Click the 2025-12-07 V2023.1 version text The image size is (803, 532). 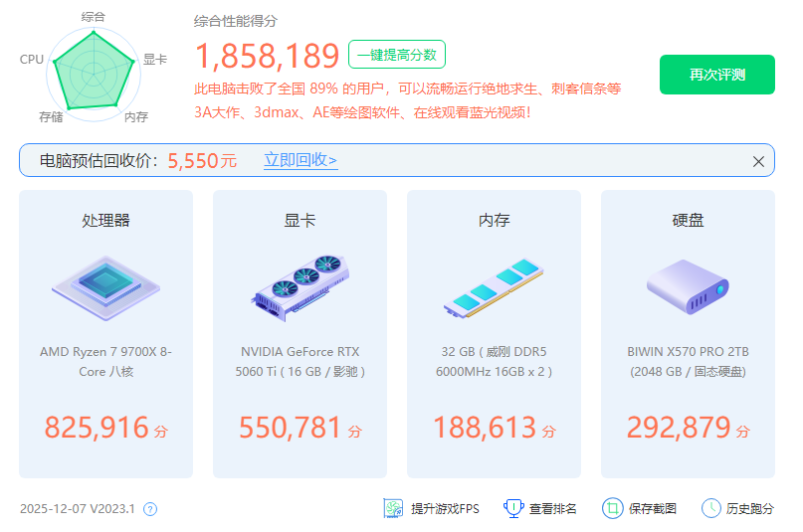(78, 509)
